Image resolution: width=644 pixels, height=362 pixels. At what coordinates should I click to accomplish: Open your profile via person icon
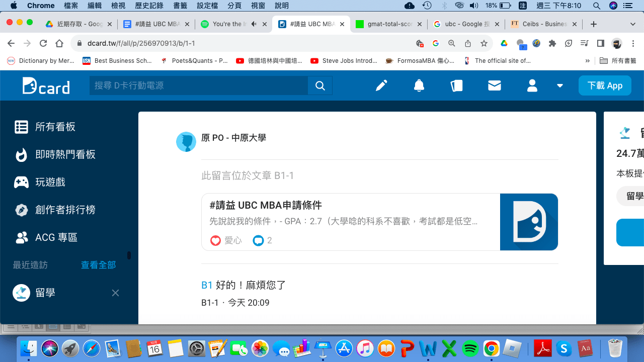coord(532,85)
